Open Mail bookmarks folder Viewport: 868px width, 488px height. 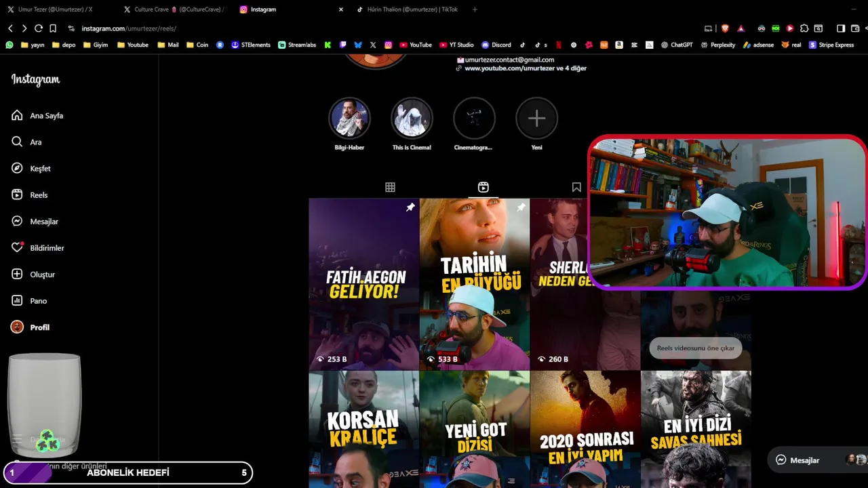tap(168, 45)
